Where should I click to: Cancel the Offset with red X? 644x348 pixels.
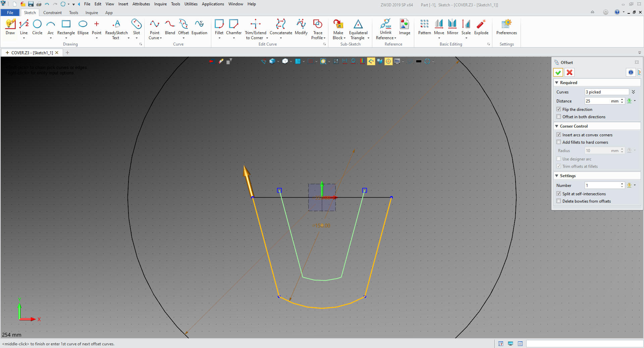click(570, 72)
